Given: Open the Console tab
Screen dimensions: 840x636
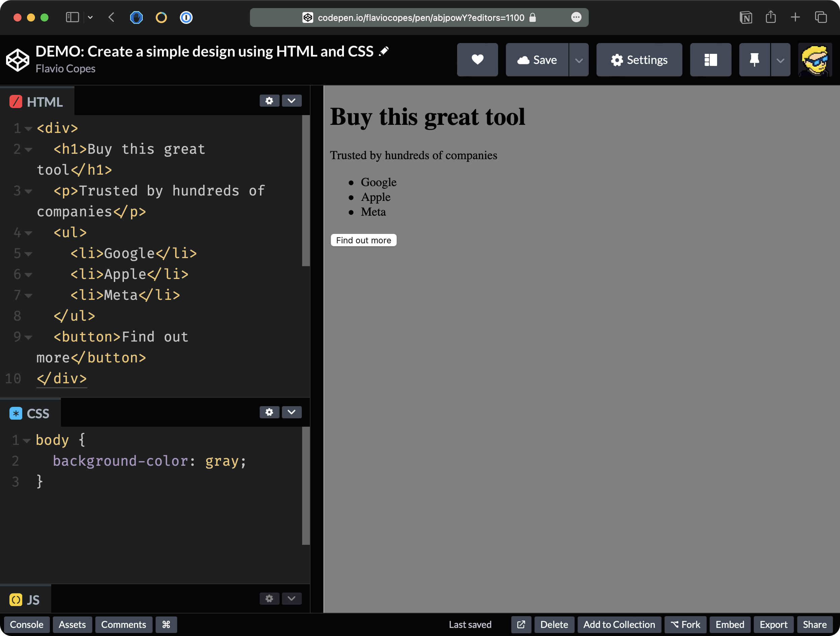Looking at the screenshot, I should point(27,625).
